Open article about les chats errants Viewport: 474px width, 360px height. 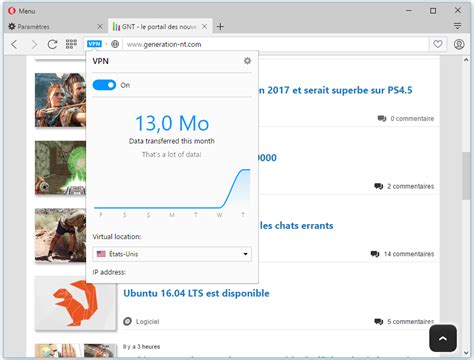[x=296, y=226]
